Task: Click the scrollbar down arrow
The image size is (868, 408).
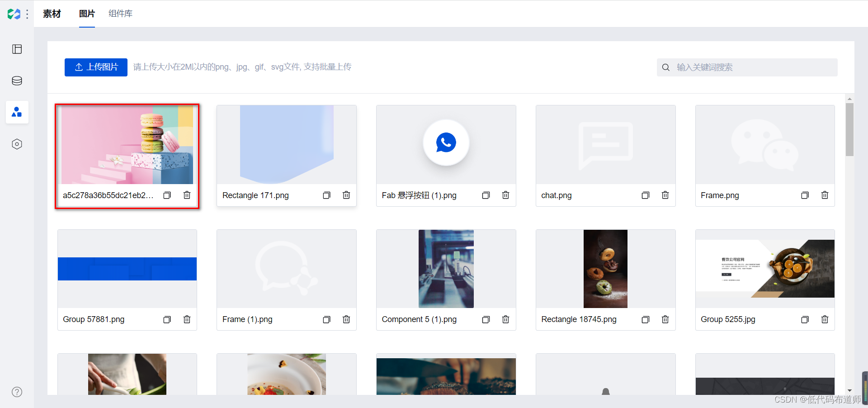Action: [x=849, y=390]
